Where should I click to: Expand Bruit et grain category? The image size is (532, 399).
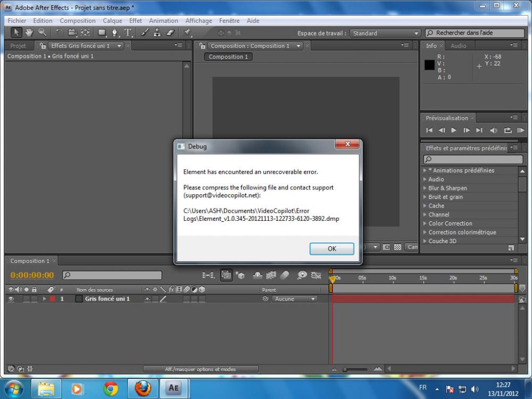pos(425,197)
